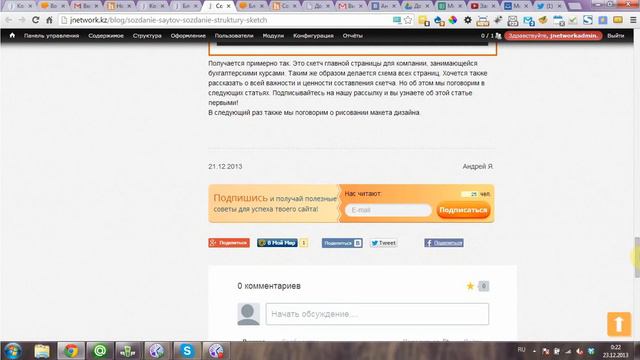Open green @ mail agent taskbar icon
640x360 pixels.
100,351
